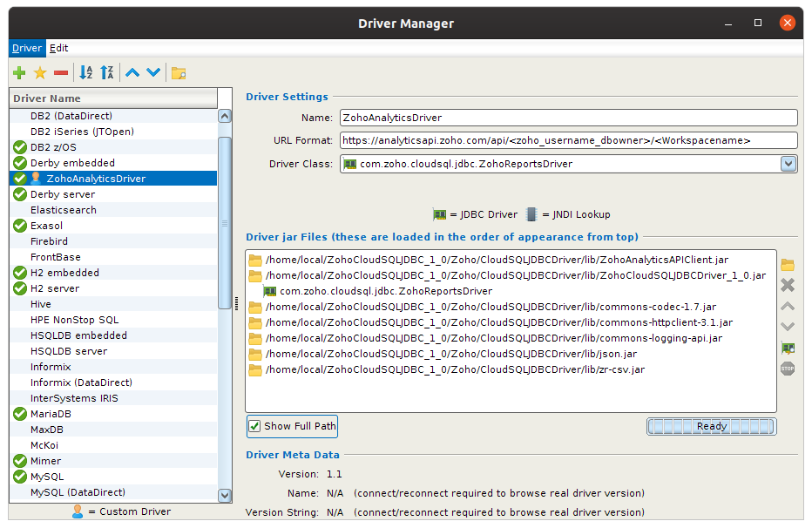This screenshot has width=812, height=528.
Task: Open the Edit menu
Action: [x=58, y=48]
